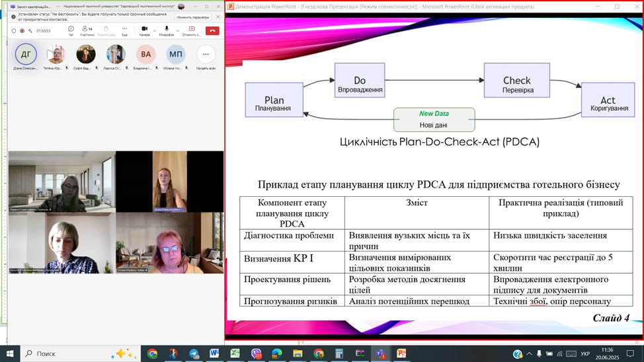Toggle the camera on or off
Image resolution: width=644 pixels, height=362 pixels.
click(x=143, y=30)
